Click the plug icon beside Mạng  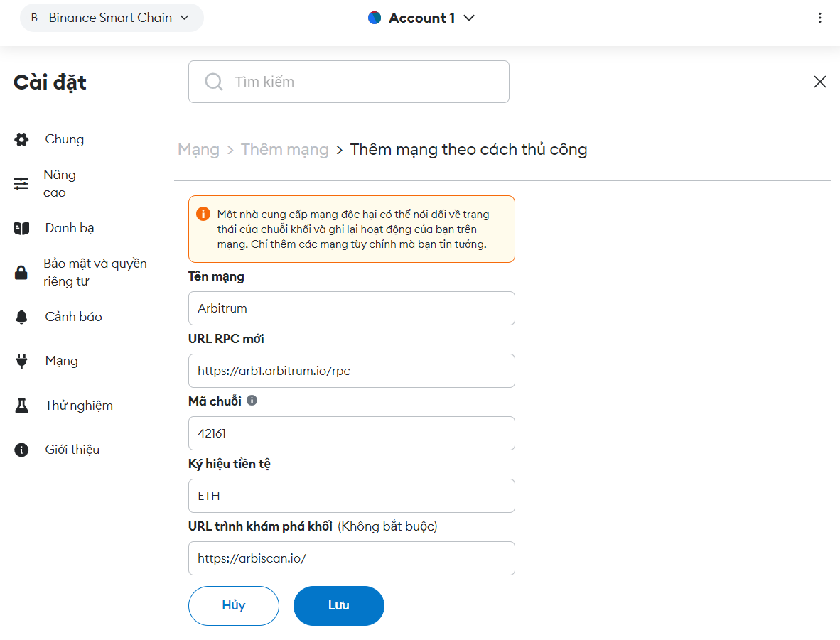point(21,361)
